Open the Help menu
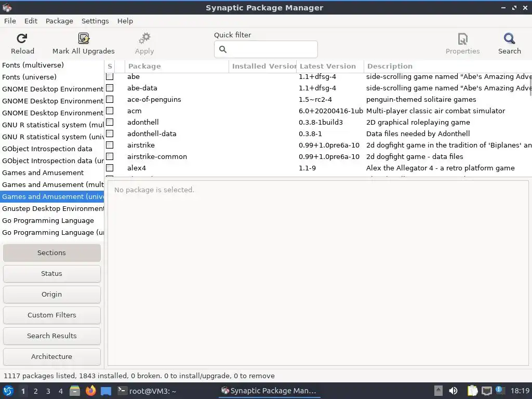The width and height of the screenshot is (532, 399). point(125,21)
